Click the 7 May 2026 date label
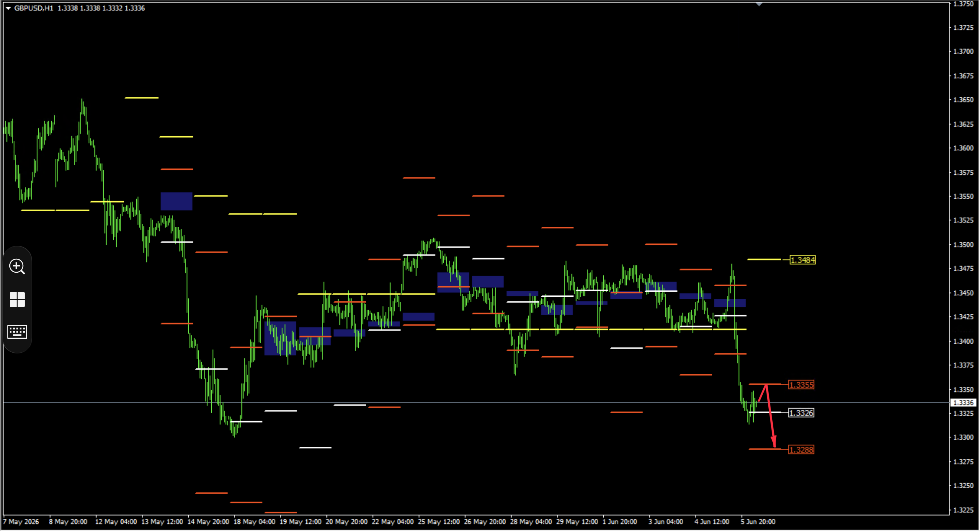Image resolution: width=980 pixels, height=531 pixels. click(21, 522)
